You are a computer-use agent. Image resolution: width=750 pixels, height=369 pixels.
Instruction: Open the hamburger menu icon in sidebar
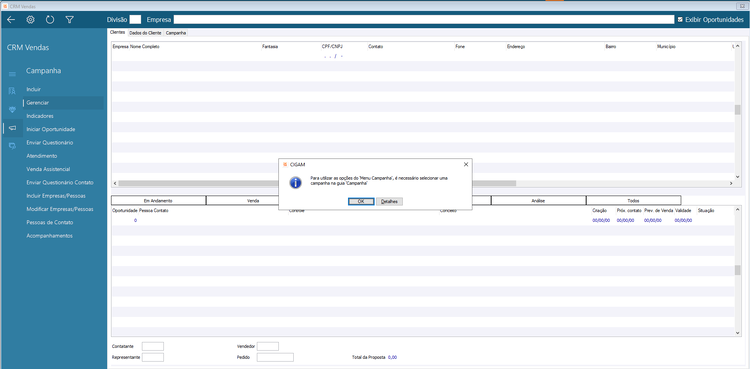tap(12, 74)
